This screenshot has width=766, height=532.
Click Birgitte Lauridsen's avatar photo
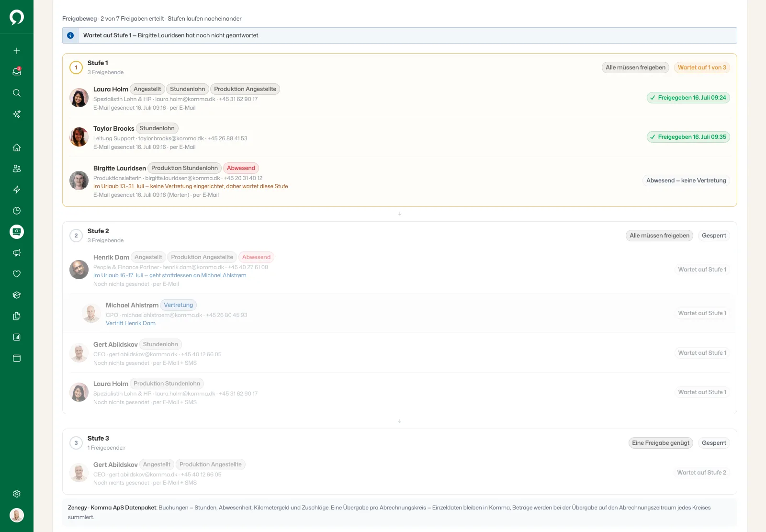click(79, 181)
